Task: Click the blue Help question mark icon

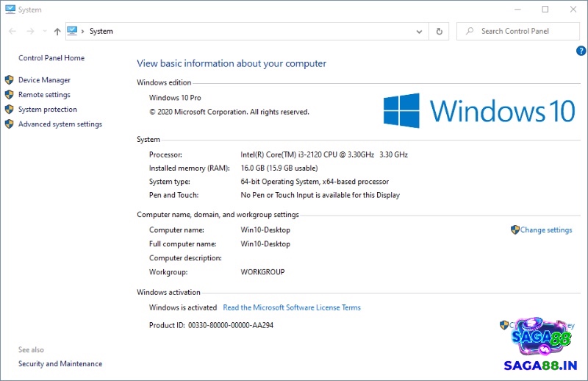Action: point(581,51)
